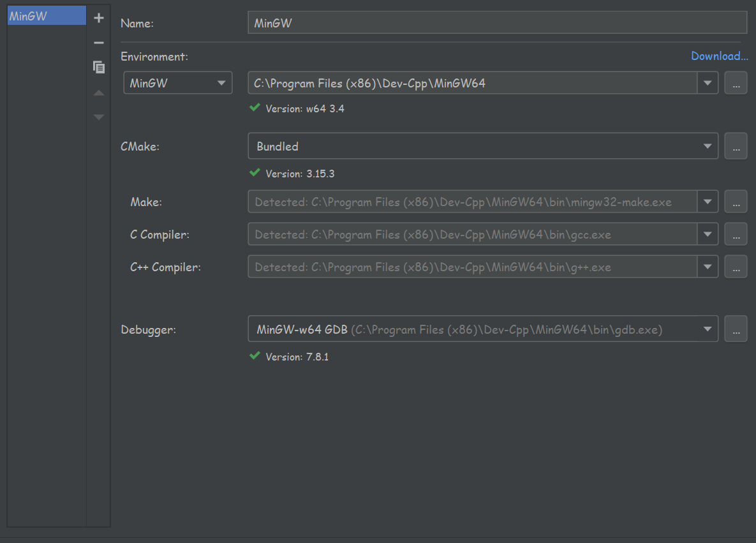Expand the C Compiler path dropdown arrow
The width and height of the screenshot is (756, 543).
pyautogui.click(x=708, y=234)
